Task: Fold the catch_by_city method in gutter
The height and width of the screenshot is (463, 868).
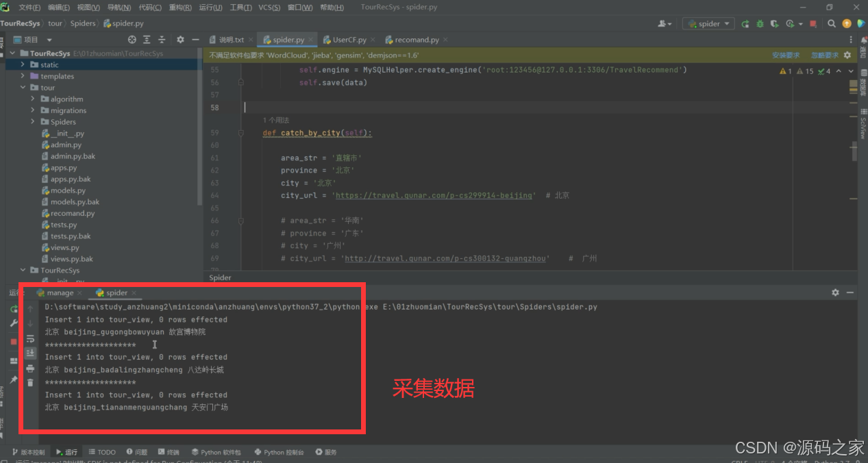Action: (x=241, y=133)
